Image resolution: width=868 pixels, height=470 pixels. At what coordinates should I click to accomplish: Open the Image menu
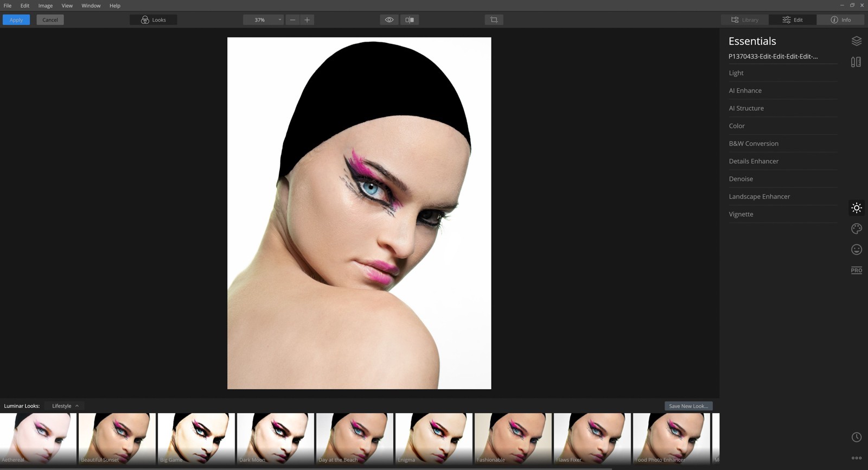click(45, 5)
